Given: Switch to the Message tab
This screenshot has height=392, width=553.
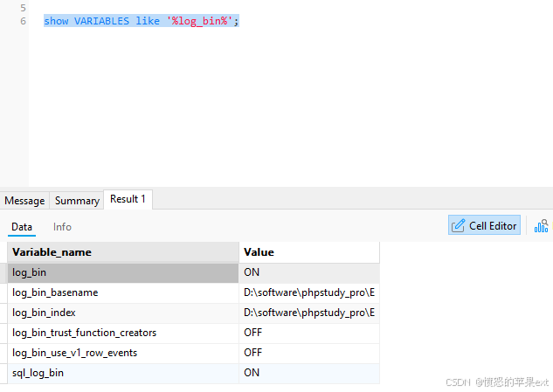Looking at the screenshot, I should 24,201.
